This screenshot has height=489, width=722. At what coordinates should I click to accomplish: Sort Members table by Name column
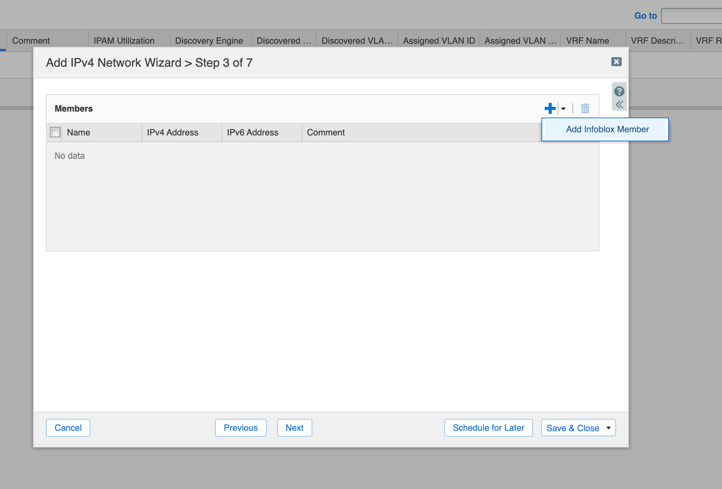click(101, 132)
